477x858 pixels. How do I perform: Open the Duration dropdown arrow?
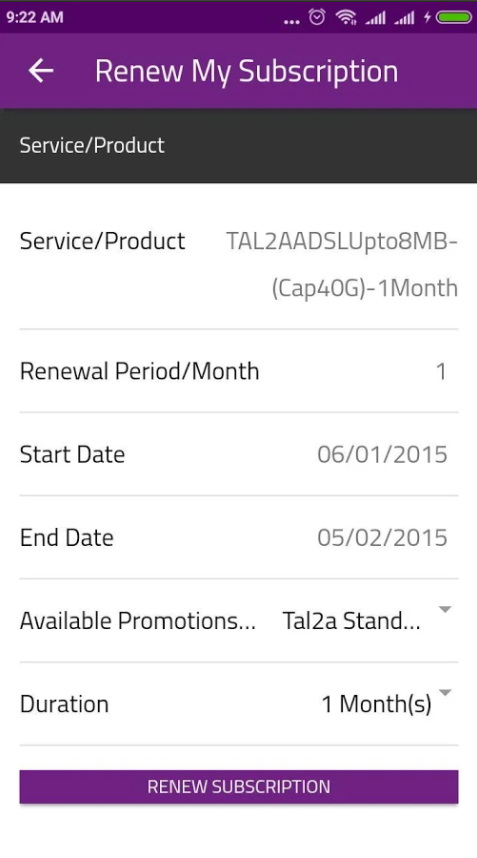(445, 693)
